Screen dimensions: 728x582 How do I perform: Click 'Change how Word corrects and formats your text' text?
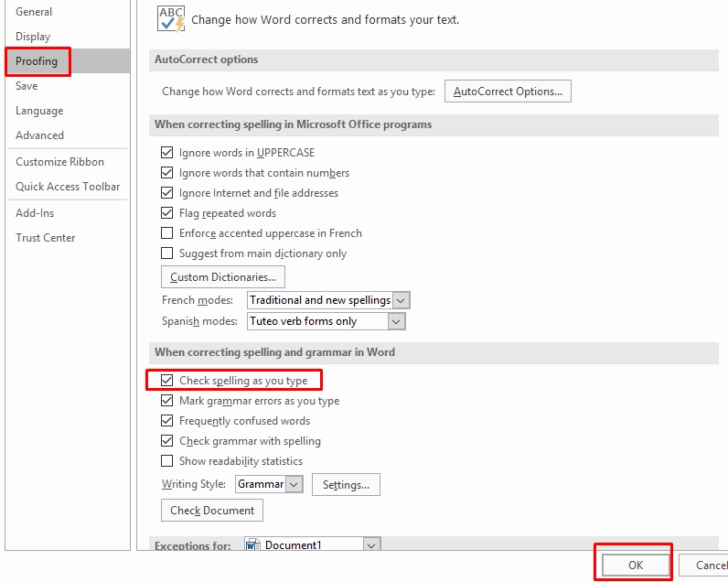(x=326, y=19)
